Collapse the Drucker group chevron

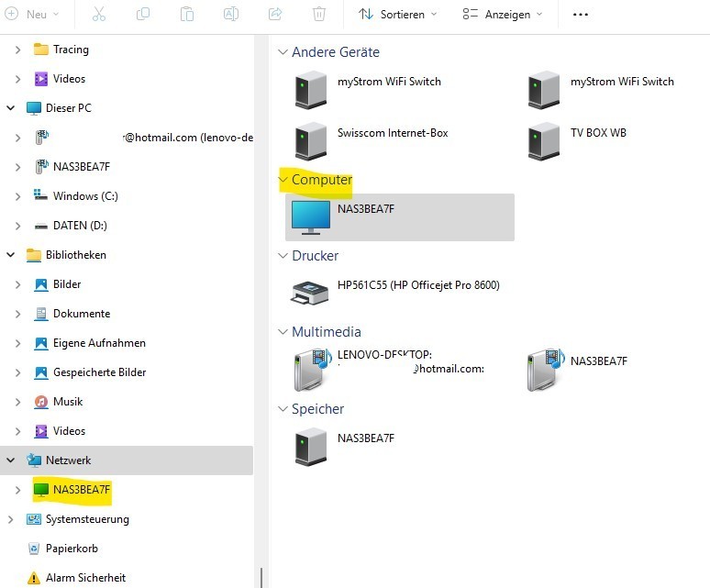(x=283, y=256)
